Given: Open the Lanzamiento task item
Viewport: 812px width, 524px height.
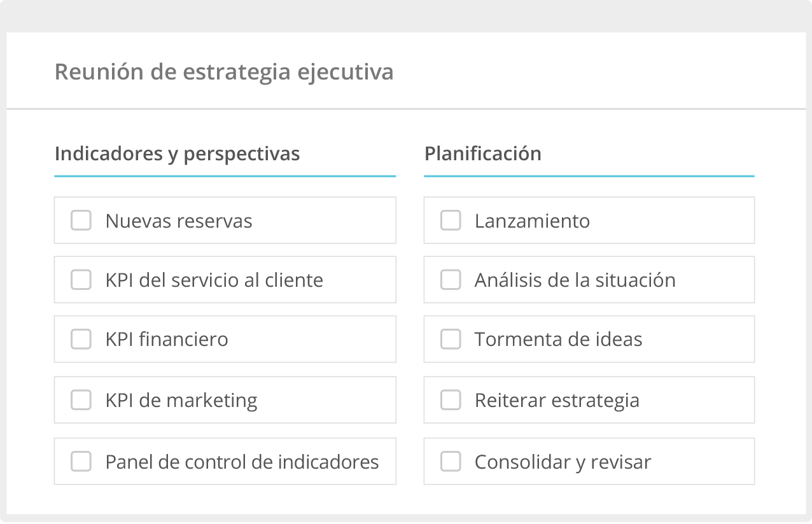Looking at the screenshot, I should [x=532, y=220].
